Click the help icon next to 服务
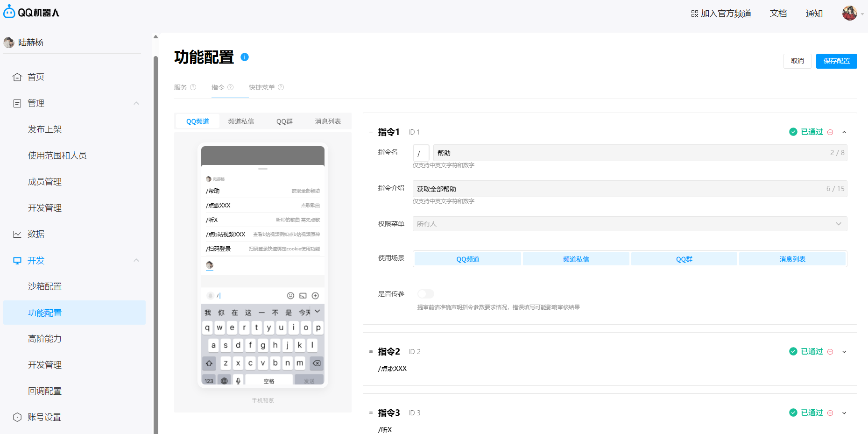Viewport: 868px width, 434px height. 193,87
